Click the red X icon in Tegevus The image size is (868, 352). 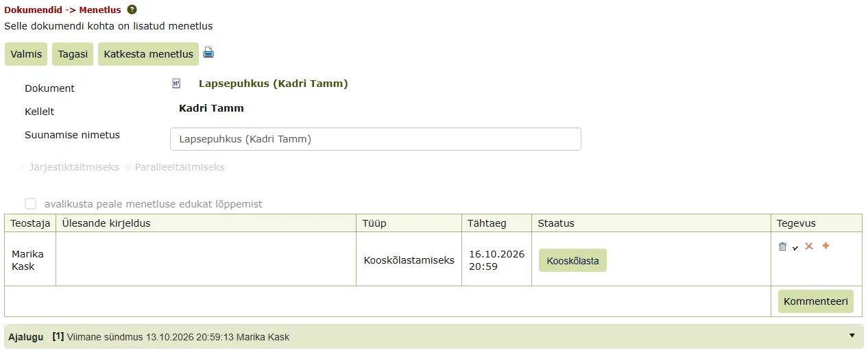(x=809, y=246)
